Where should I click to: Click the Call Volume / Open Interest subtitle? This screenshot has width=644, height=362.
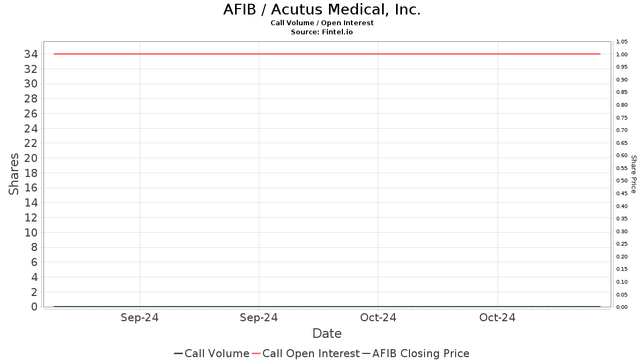pyautogui.click(x=322, y=23)
